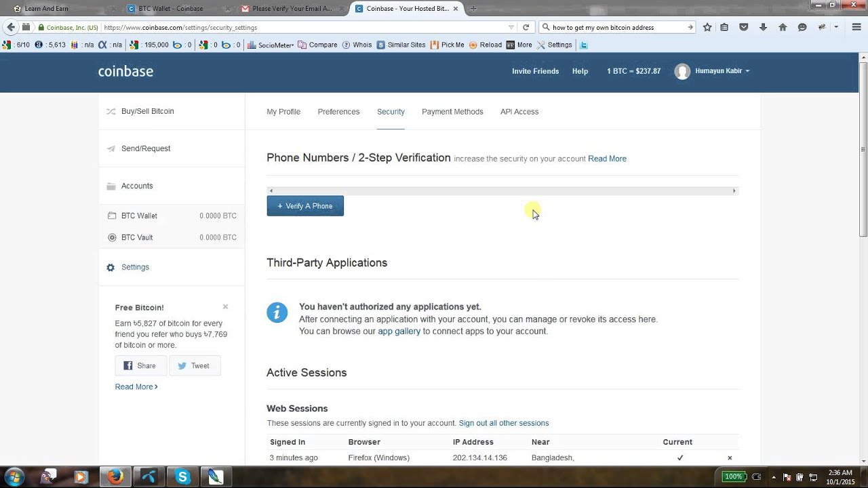Click More in the SEO toolbar
868x488 pixels.
[x=519, y=45]
